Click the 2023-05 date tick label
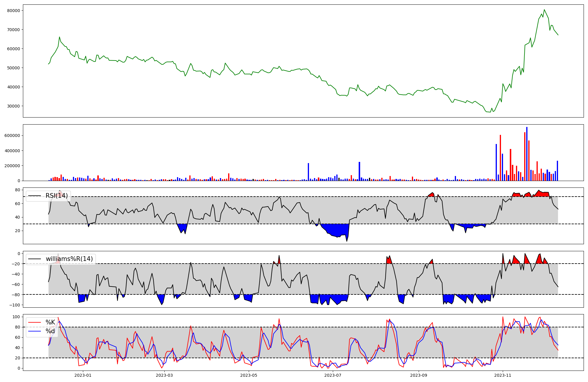The width and height of the screenshot is (588, 382). coord(249,375)
